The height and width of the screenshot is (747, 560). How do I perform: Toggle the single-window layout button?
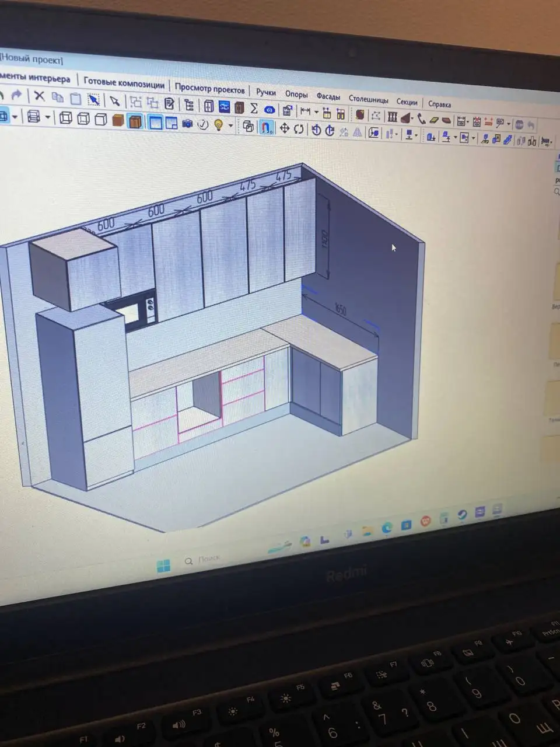click(x=155, y=122)
